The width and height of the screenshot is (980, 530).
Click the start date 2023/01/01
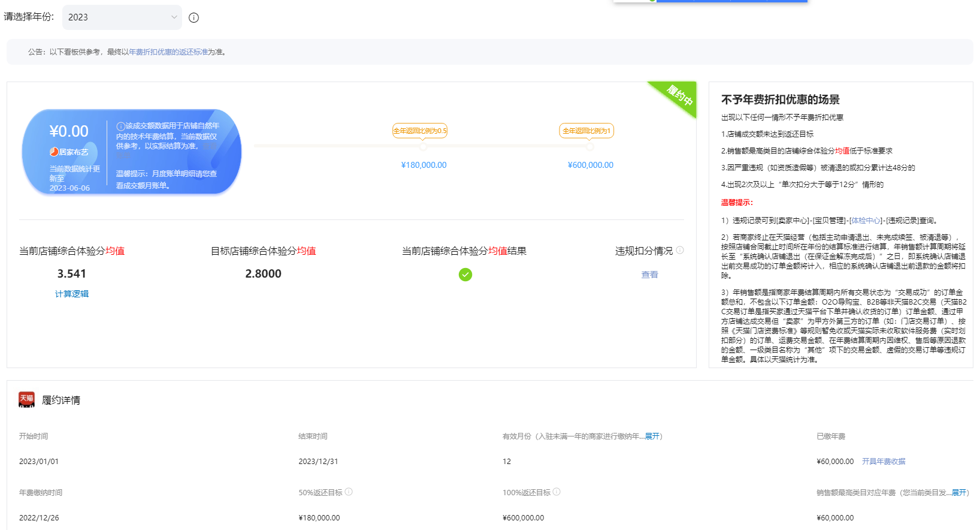click(39, 462)
